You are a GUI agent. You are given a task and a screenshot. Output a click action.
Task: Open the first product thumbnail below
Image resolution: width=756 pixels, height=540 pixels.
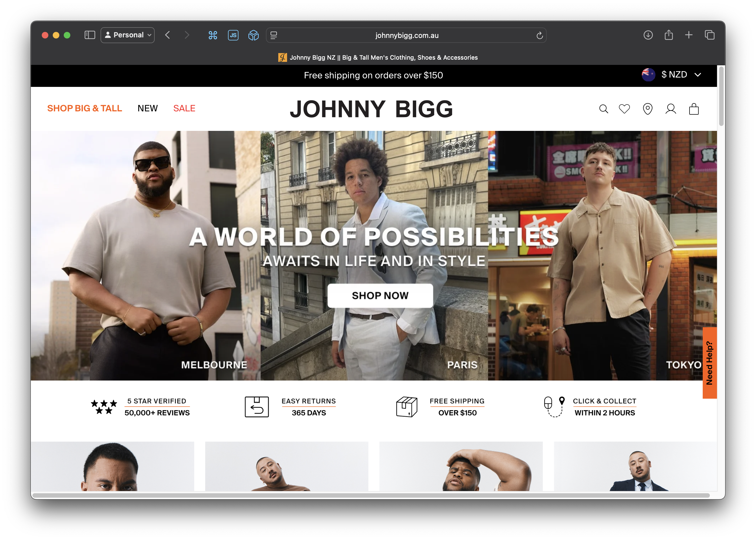click(x=113, y=466)
